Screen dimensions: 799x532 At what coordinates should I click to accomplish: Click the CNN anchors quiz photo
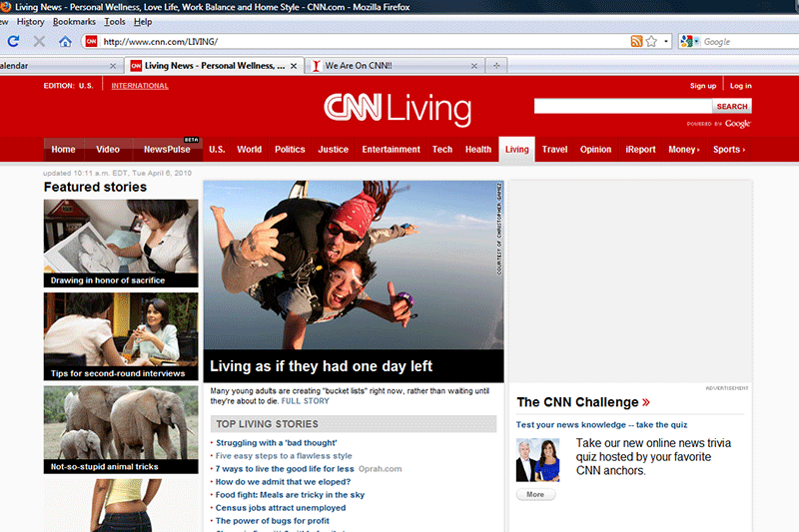[x=537, y=460]
